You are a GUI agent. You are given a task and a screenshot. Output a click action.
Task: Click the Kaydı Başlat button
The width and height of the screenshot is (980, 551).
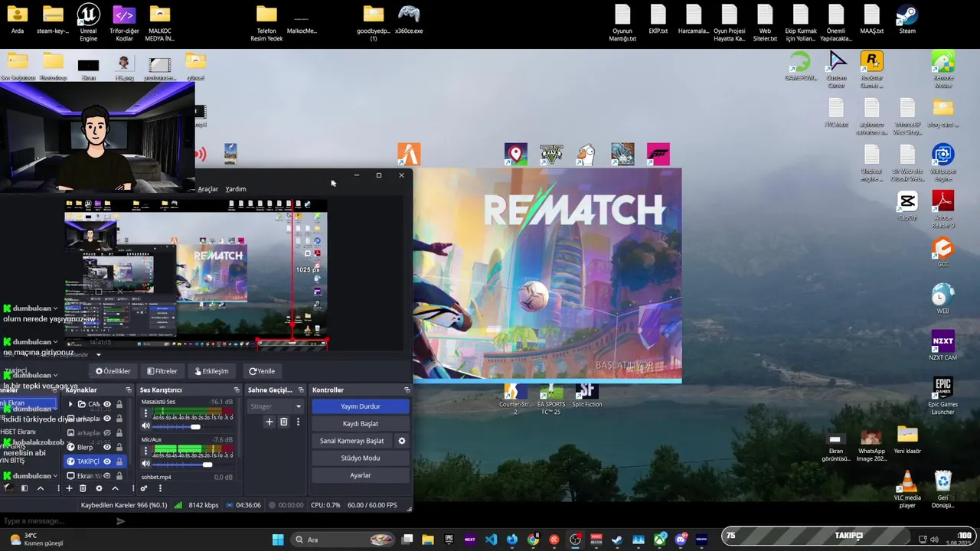click(360, 424)
